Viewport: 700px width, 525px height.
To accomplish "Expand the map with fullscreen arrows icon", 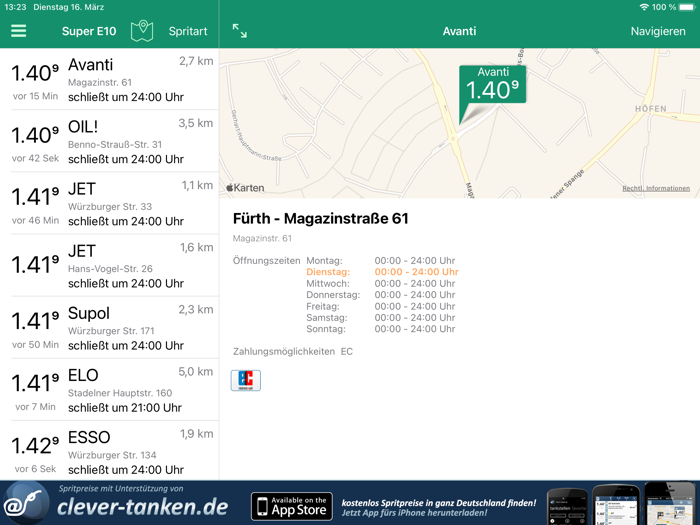I will pyautogui.click(x=240, y=31).
